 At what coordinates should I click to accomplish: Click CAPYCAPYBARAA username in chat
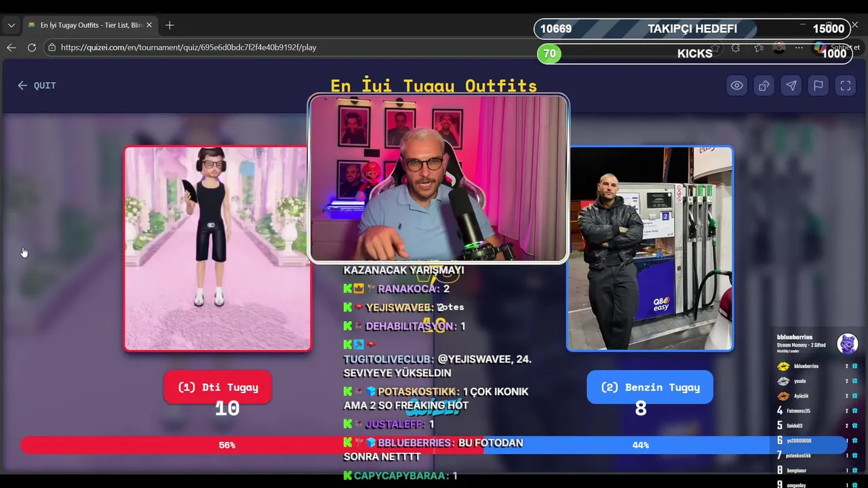tap(399, 476)
